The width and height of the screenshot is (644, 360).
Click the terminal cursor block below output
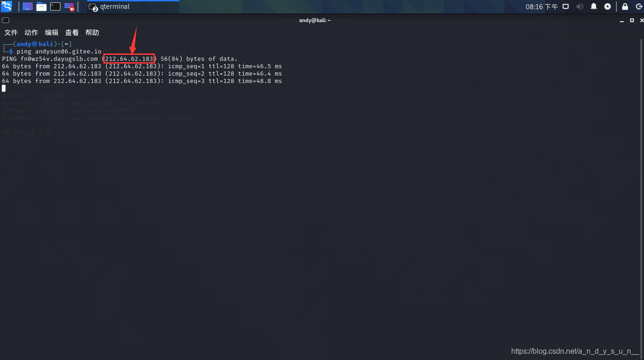tap(4, 89)
